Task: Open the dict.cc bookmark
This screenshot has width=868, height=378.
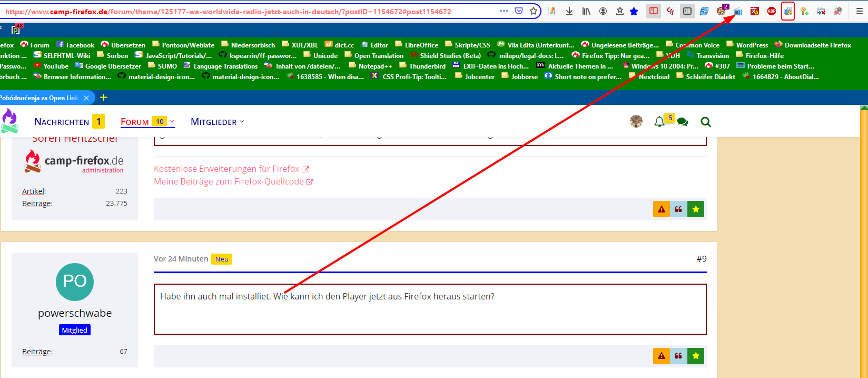Action: (x=339, y=45)
